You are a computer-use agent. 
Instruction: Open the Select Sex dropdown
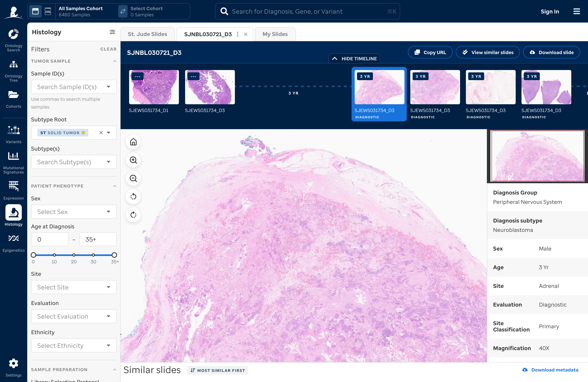pos(74,211)
